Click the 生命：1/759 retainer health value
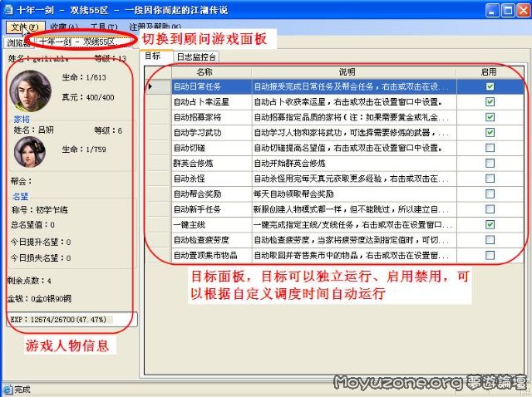 (x=84, y=149)
